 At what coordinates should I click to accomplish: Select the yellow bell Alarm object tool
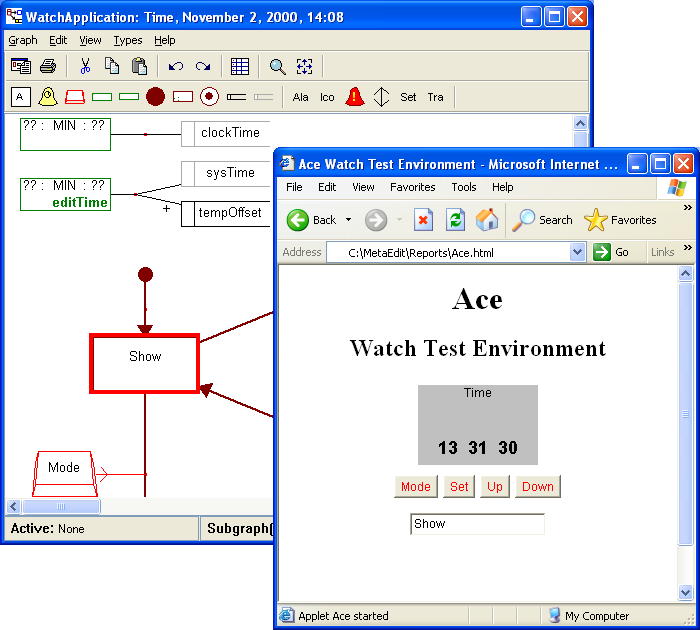point(47,97)
